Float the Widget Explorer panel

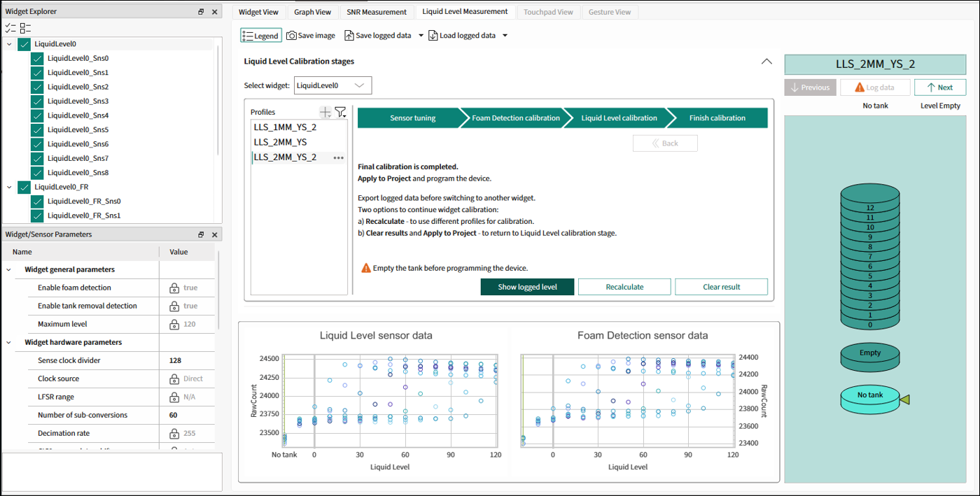coord(201,11)
